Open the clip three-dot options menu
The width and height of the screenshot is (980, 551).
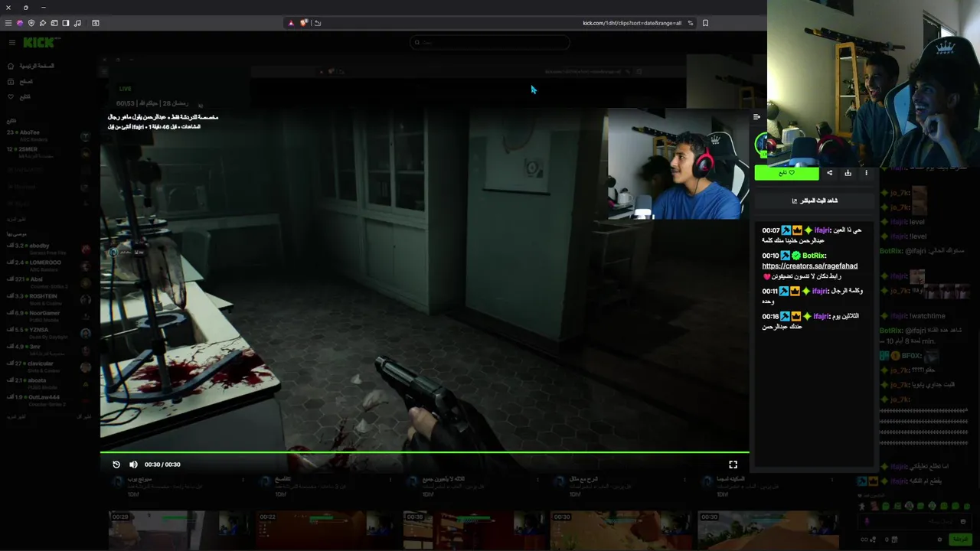866,173
